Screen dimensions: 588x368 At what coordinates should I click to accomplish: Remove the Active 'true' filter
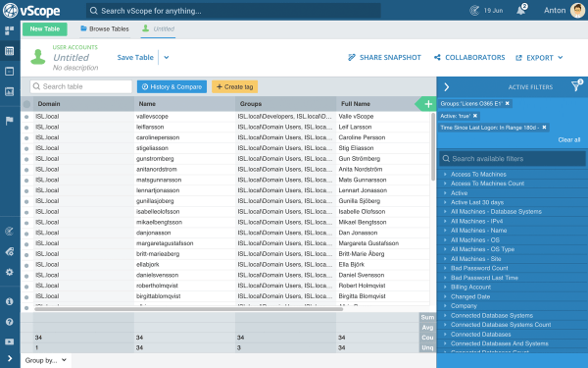(x=475, y=116)
